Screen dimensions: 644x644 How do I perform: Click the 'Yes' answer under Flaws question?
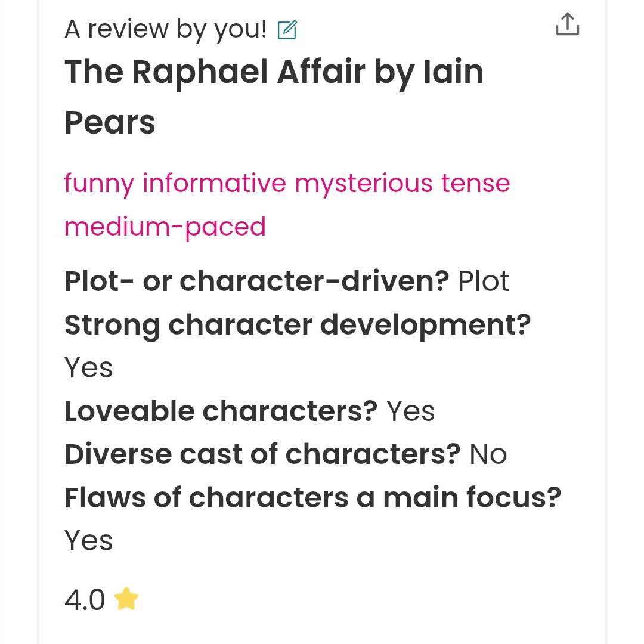(x=89, y=540)
